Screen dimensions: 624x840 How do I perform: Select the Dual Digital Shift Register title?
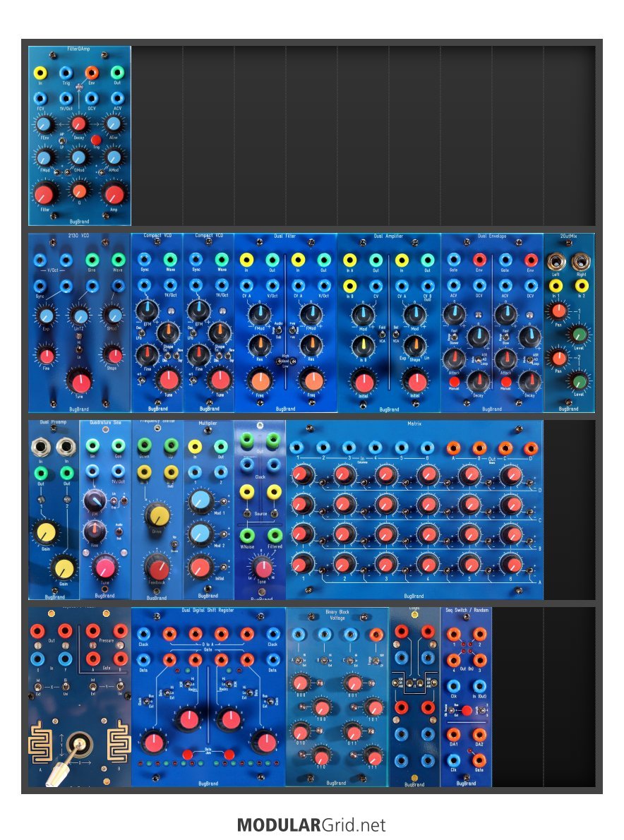[x=208, y=610]
